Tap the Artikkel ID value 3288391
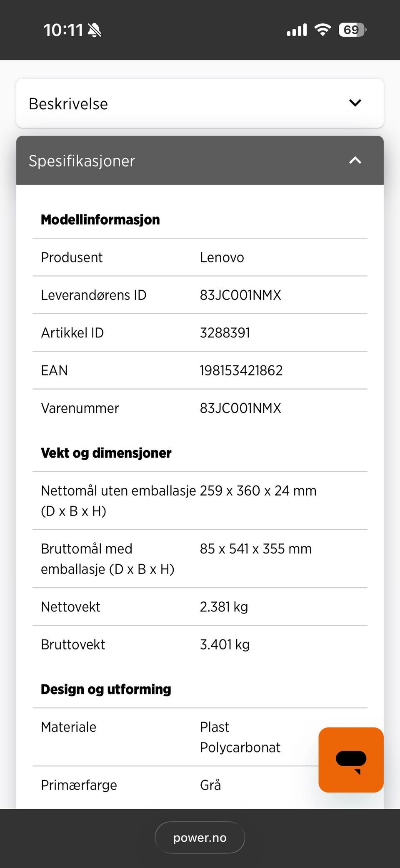This screenshot has width=400, height=868. click(x=225, y=333)
